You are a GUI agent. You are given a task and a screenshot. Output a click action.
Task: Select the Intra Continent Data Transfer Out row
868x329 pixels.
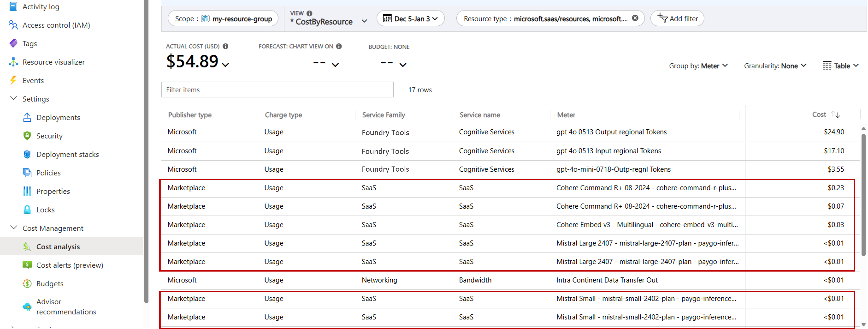coord(510,280)
